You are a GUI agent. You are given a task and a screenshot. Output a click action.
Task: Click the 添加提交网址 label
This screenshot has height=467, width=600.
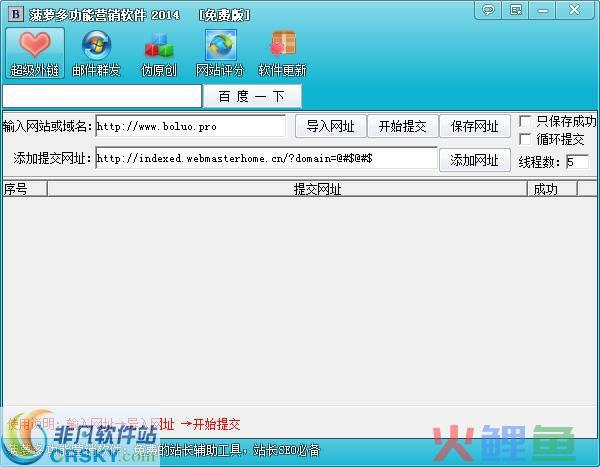53,158
